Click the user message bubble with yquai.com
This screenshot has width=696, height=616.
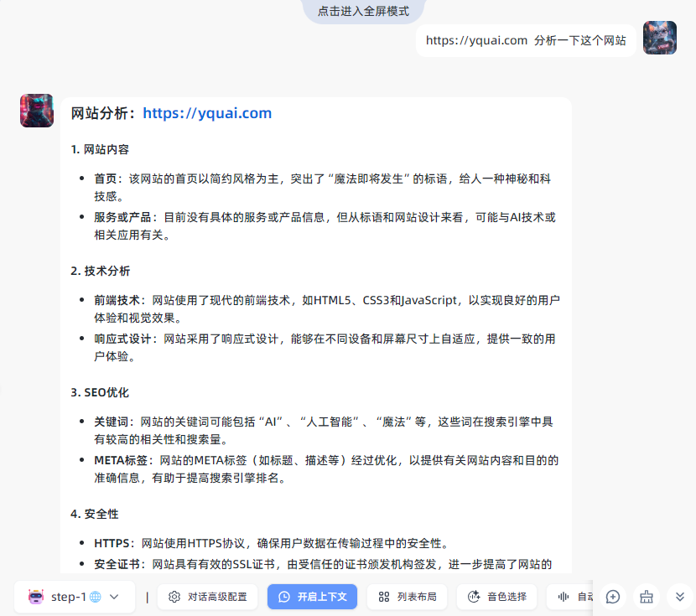(x=526, y=40)
